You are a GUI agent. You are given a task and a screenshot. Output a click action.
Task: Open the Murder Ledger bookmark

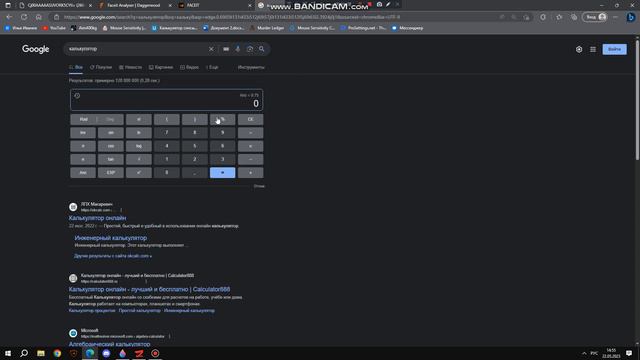(x=267, y=28)
